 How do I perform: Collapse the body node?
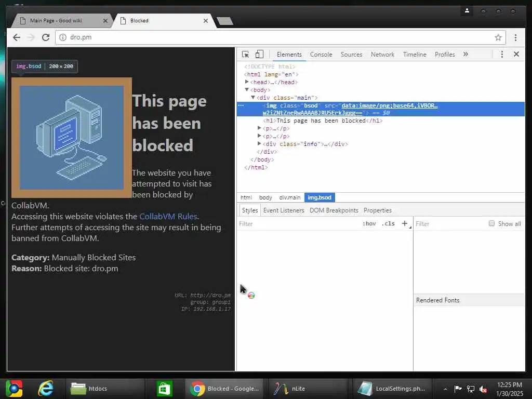pos(247,89)
